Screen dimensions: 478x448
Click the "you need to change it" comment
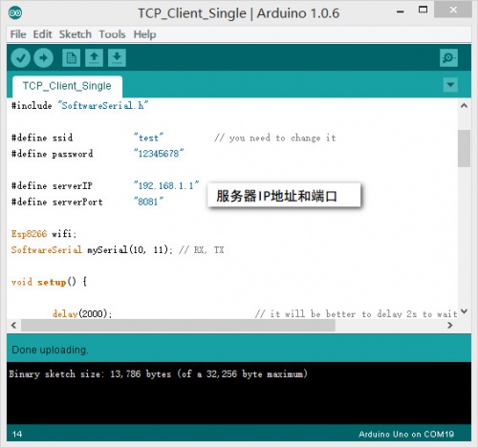(x=275, y=138)
